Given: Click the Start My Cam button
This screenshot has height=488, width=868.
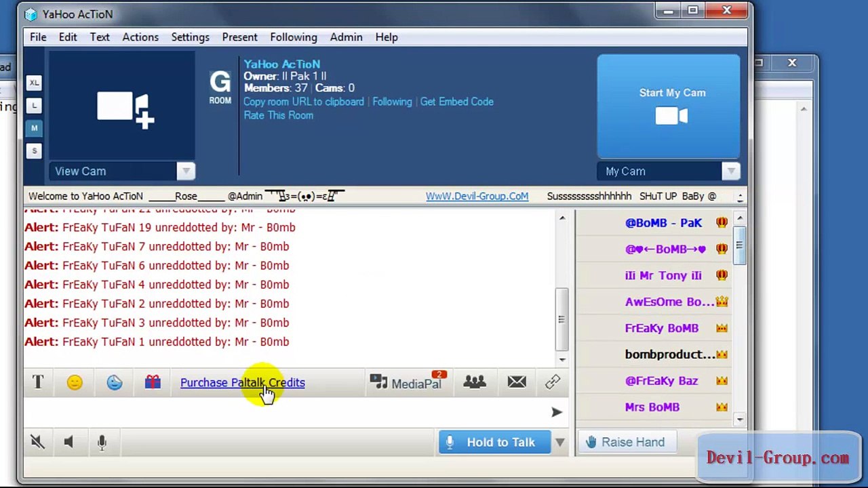Looking at the screenshot, I should (669, 106).
